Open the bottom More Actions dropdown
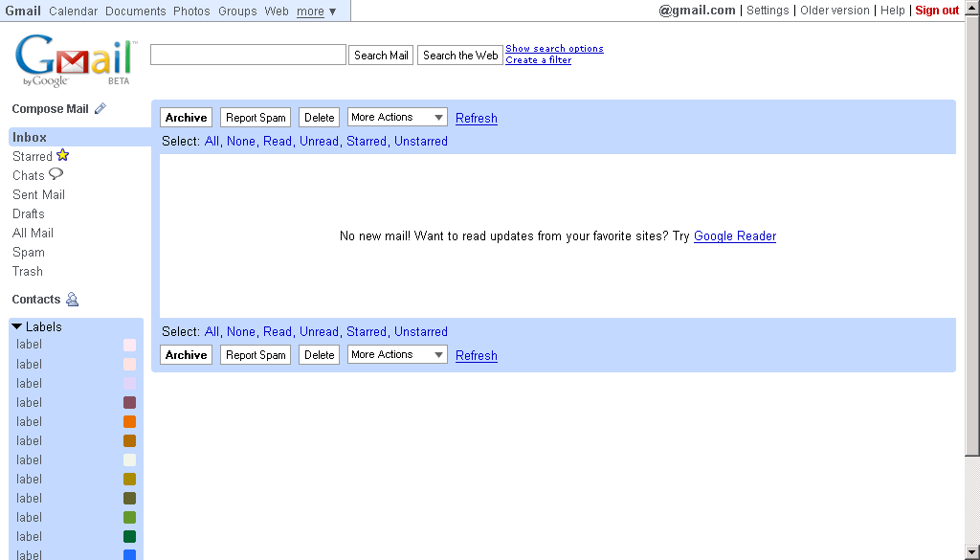 (397, 355)
